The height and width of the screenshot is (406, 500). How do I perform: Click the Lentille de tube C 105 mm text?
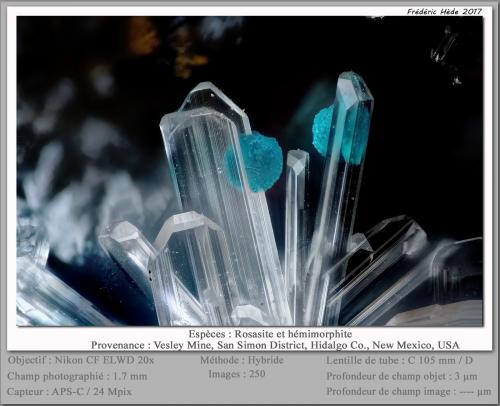[x=399, y=360]
